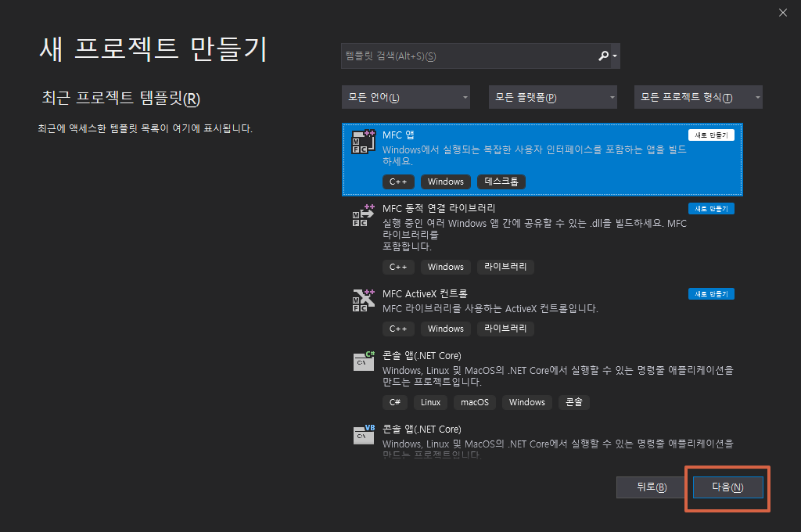This screenshot has width=801, height=532.
Task: Click 새로 만들기 badge on MFC ActiveX 컨트롤
Action: tap(711, 294)
